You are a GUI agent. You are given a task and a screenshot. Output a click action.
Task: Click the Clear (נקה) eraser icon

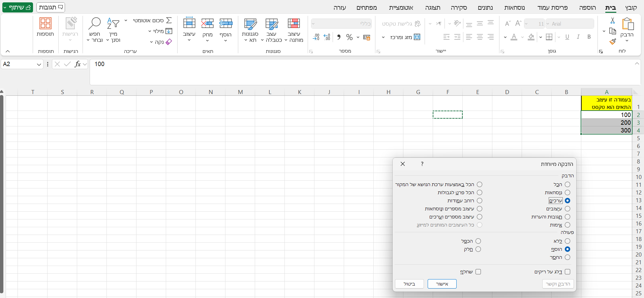(169, 42)
